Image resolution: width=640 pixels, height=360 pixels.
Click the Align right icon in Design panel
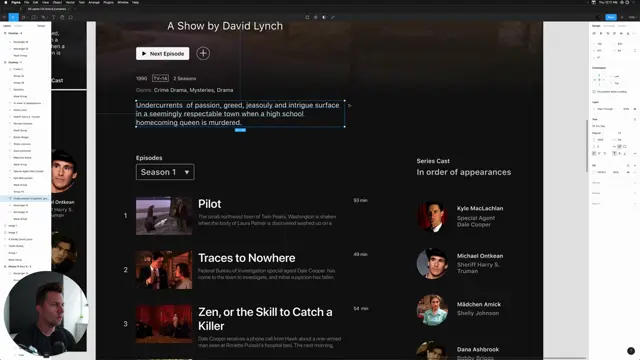pos(608,33)
